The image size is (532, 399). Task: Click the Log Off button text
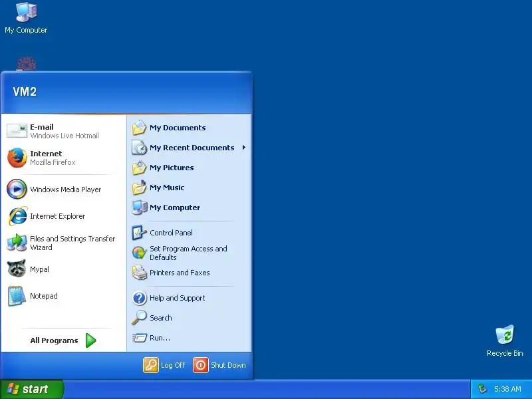(173, 365)
